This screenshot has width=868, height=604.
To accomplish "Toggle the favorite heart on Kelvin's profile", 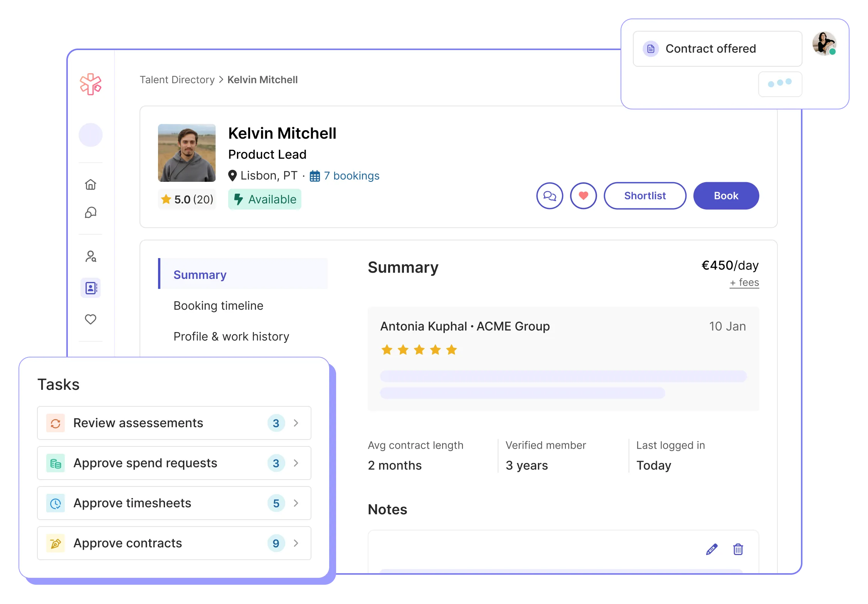I will pos(584,196).
